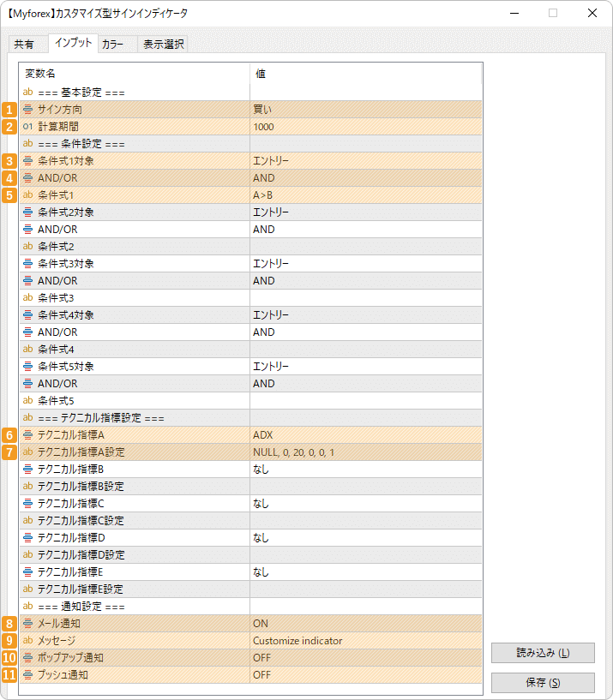Click the orange number 3 badge
The width and height of the screenshot is (613, 700).
9,161
